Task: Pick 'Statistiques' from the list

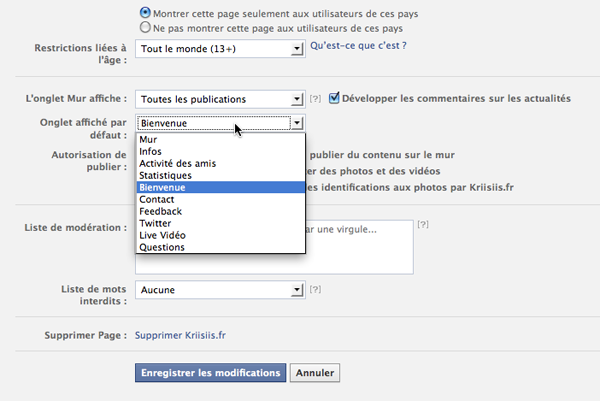Action: (167, 175)
